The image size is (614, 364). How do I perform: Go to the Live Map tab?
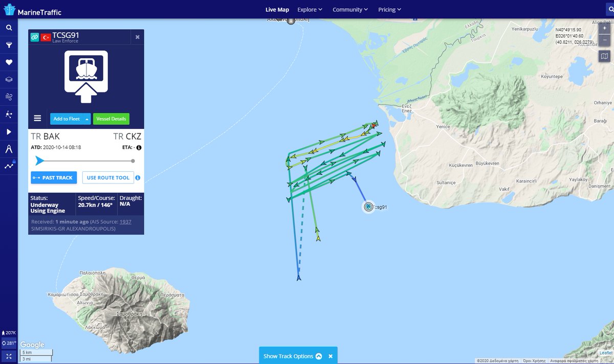[x=277, y=10]
